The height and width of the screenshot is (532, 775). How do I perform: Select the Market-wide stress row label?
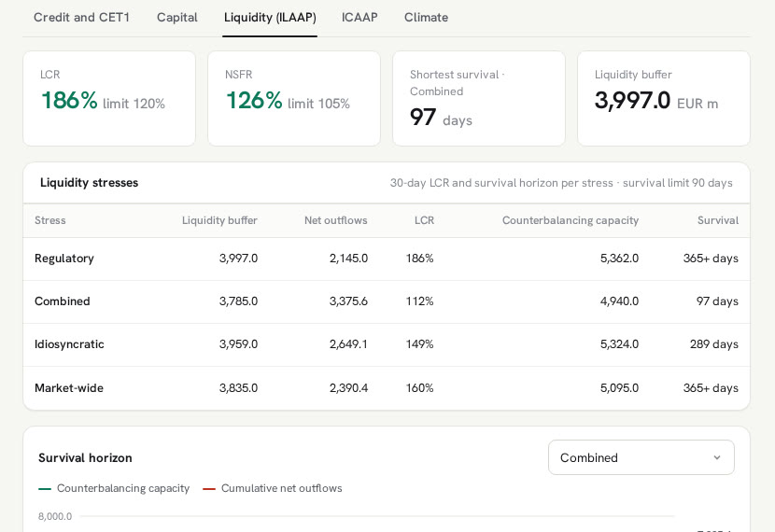69,387
